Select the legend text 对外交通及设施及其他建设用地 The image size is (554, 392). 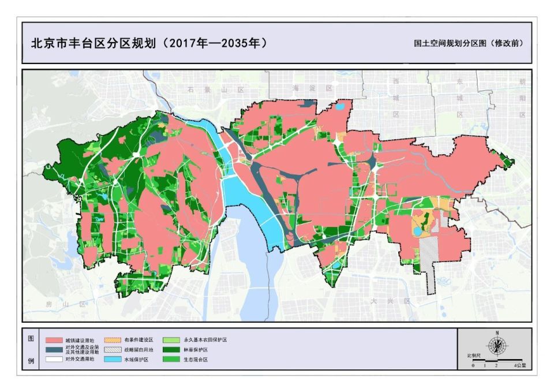pyautogui.click(x=82, y=350)
